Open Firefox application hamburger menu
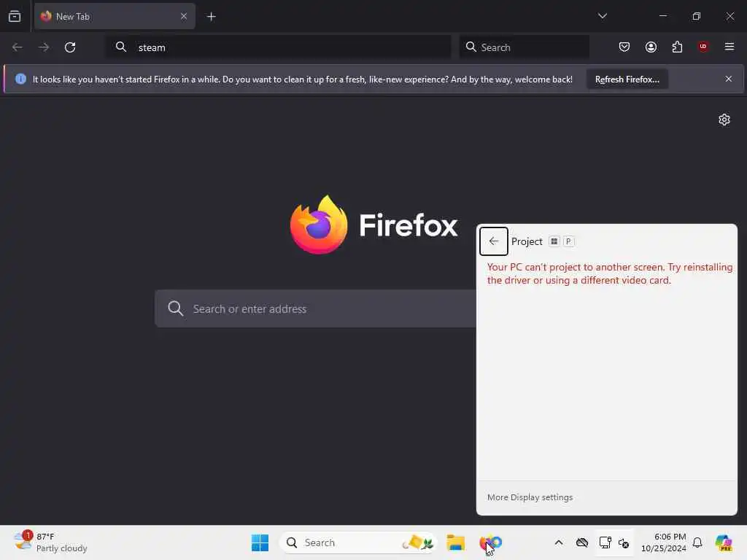This screenshot has height=560, width=747. (729, 47)
